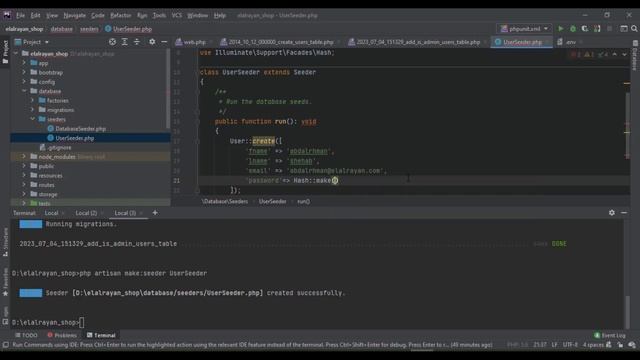Switch to Terminal tool window tab

101,335
